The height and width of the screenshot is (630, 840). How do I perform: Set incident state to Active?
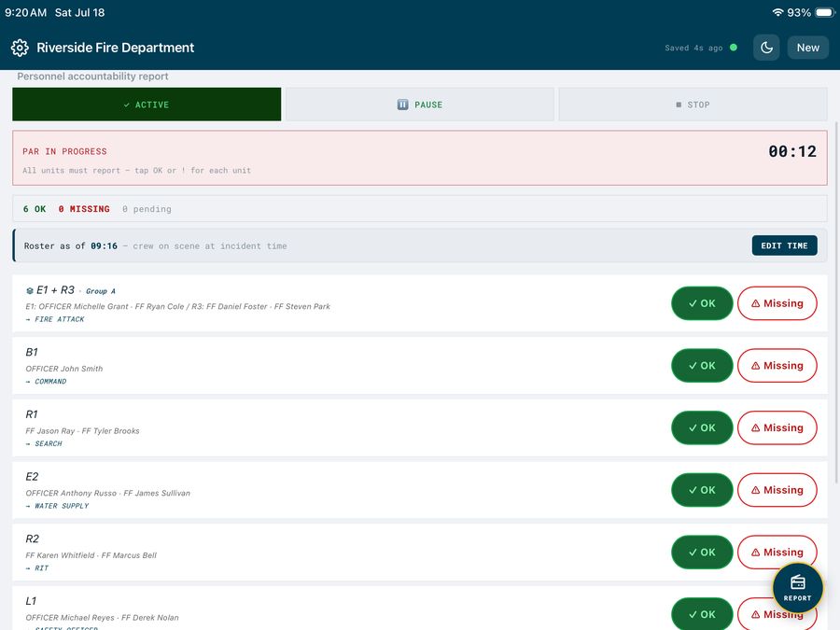[147, 105]
